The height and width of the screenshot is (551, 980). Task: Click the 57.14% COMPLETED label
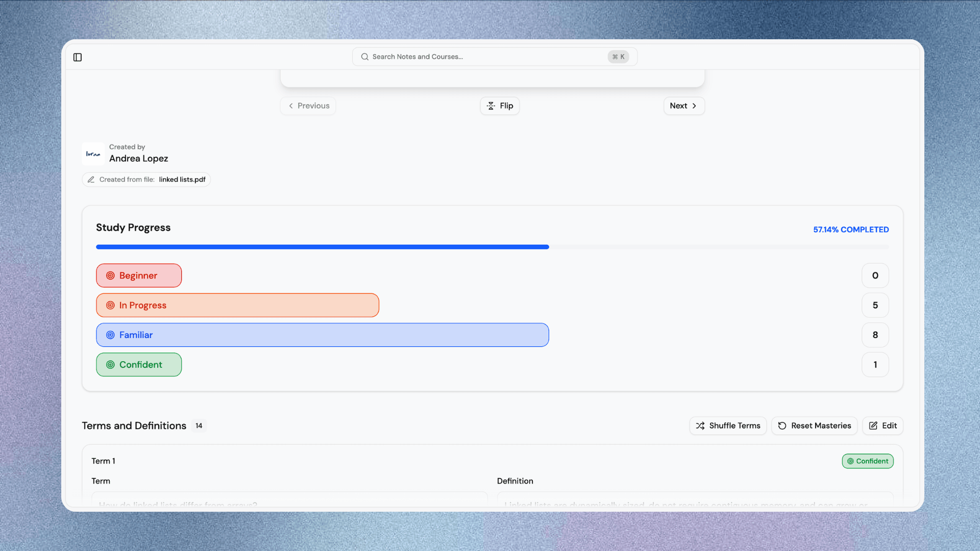(851, 230)
